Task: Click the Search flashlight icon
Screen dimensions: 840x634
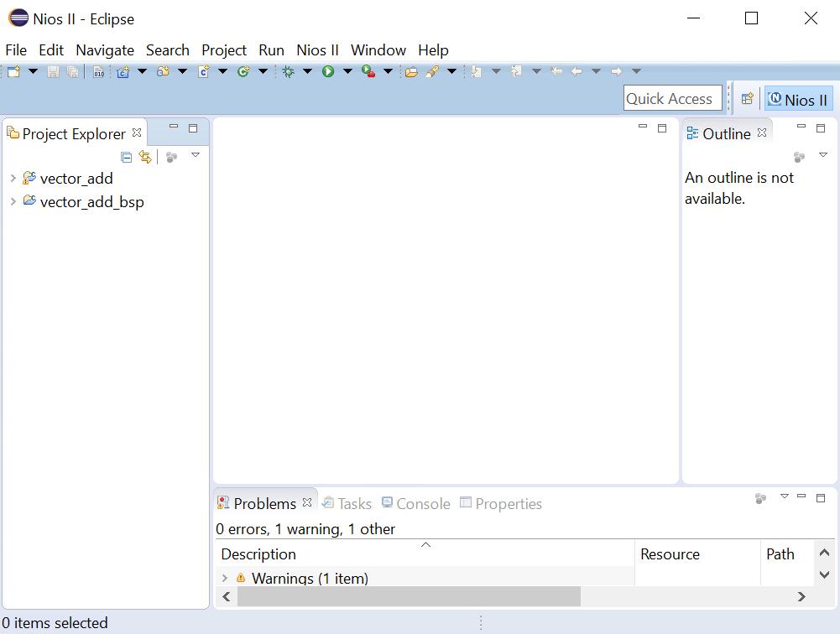Action: point(432,71)
